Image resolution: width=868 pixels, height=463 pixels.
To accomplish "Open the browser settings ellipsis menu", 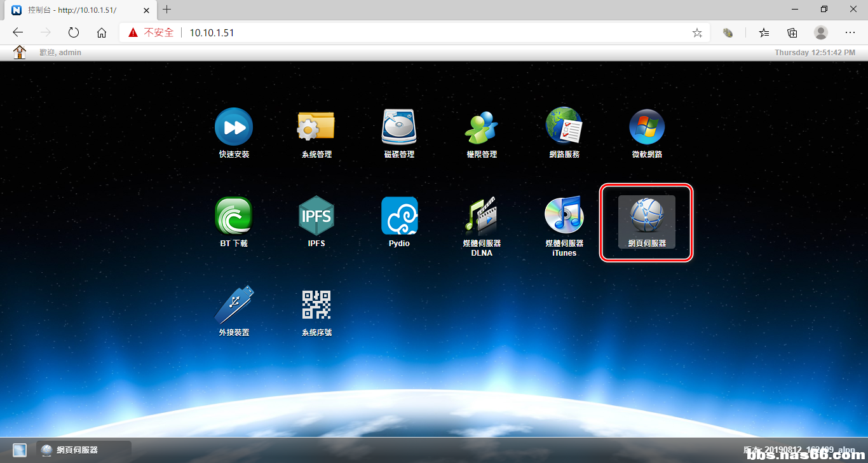I will coord(850,32).
